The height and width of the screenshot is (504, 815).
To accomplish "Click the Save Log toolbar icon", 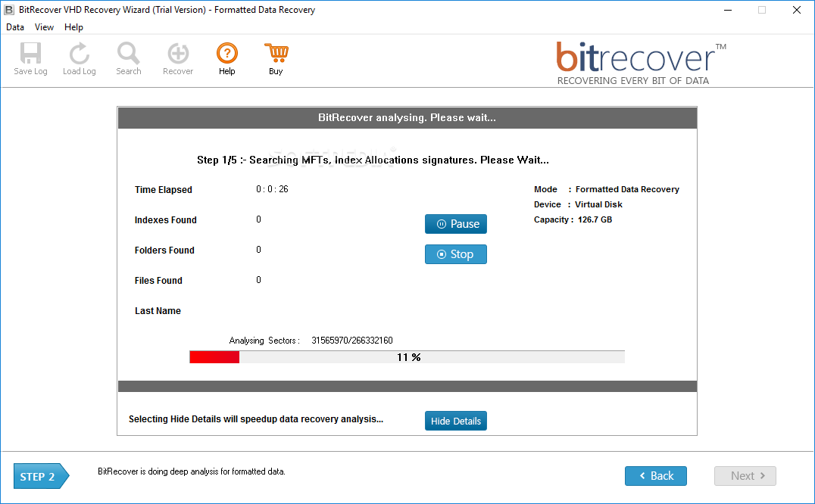I will 30,59.
